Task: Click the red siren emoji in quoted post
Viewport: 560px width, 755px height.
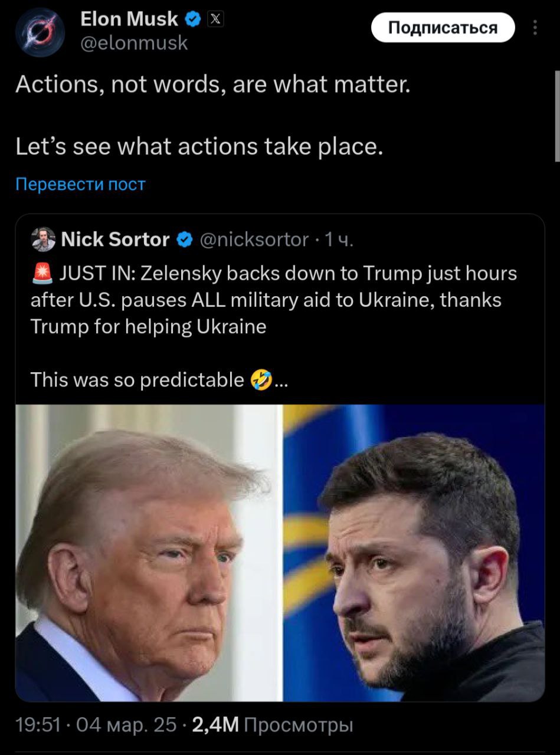Action: tap(42, 273)
